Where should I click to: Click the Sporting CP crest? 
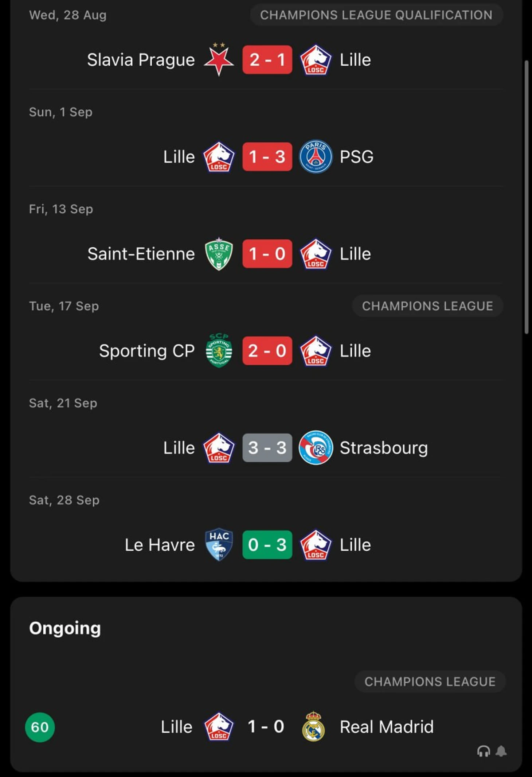point(219,350)
